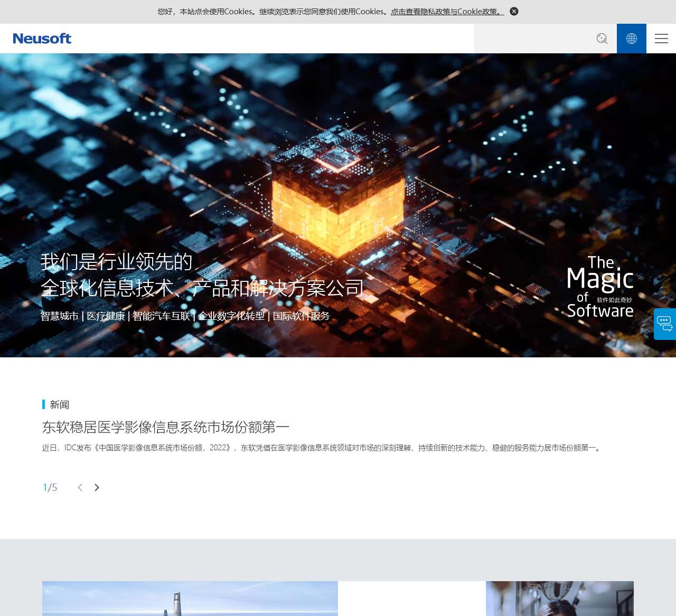Screen dimensions: 676x616
Task: Click the 新闻 section heading
Action: (60, 404)
